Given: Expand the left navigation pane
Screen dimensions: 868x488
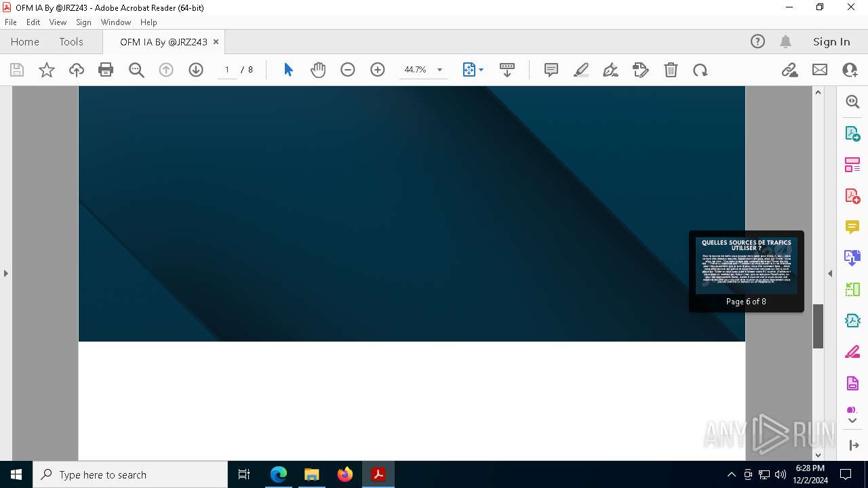Looking at the screenshot, I should 6,274.
